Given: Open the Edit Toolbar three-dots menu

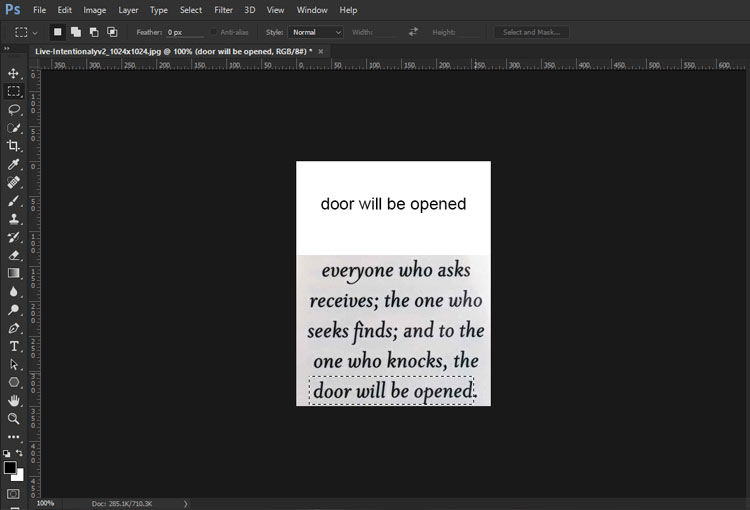Looking at the screenshot, I should pyautogui.click(x=13, y=437).
